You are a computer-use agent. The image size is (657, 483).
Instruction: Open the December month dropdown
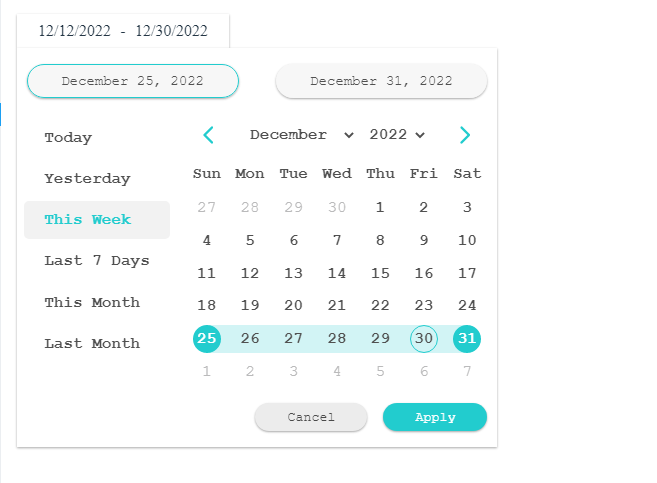pos(302,135)
